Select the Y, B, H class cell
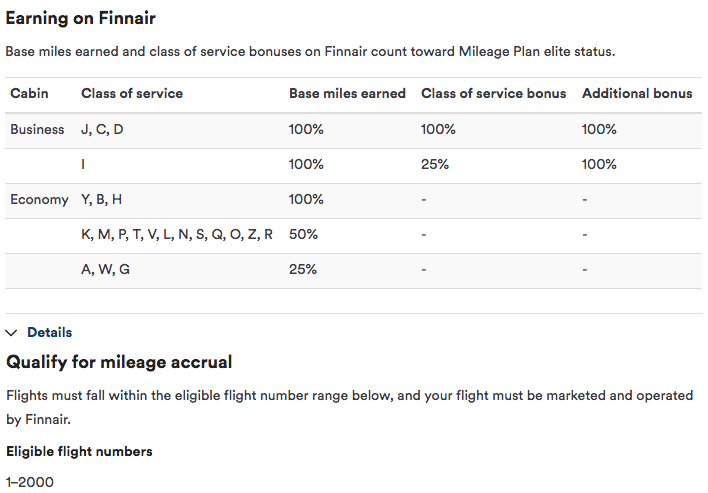The height and width of the screenshot is (493, 708). (101, 199)
